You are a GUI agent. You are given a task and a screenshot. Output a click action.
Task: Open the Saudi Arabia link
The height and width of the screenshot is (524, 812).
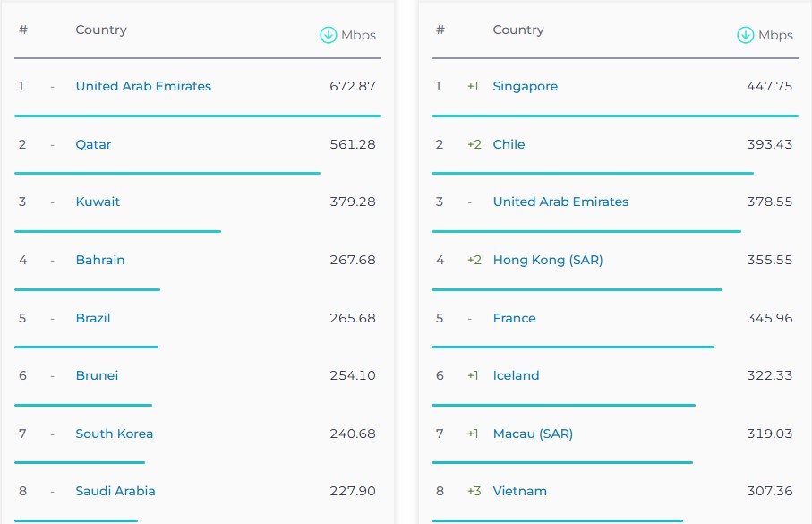115,492
